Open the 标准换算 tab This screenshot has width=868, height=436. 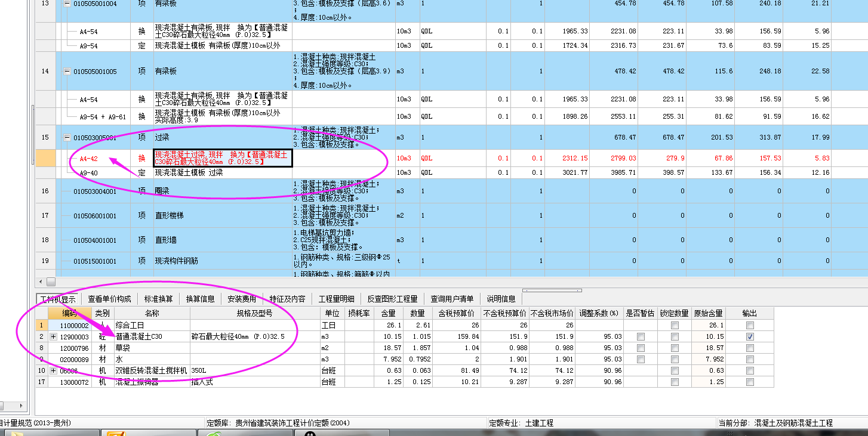[x=158, y=299]
